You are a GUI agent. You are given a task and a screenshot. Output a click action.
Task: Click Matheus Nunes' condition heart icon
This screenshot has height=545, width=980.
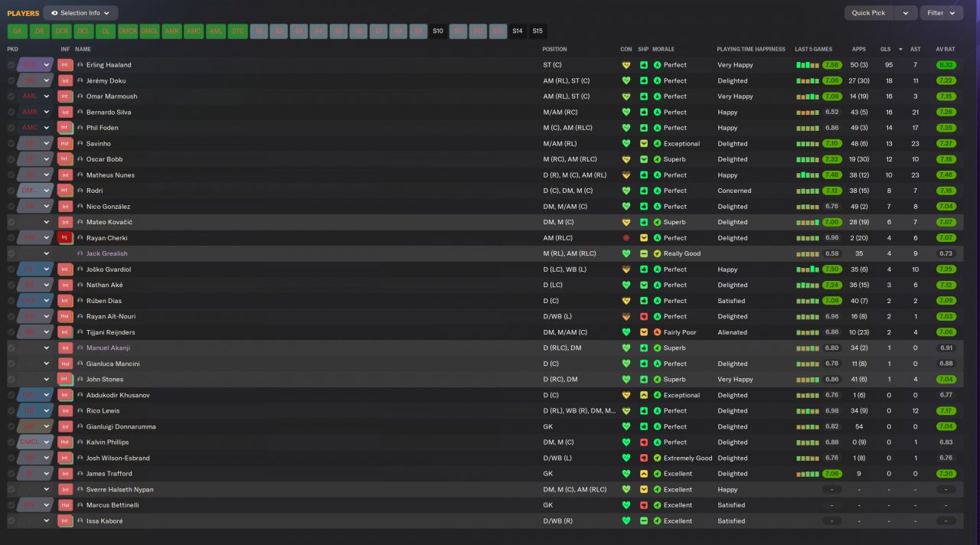(x=626, y=175)
